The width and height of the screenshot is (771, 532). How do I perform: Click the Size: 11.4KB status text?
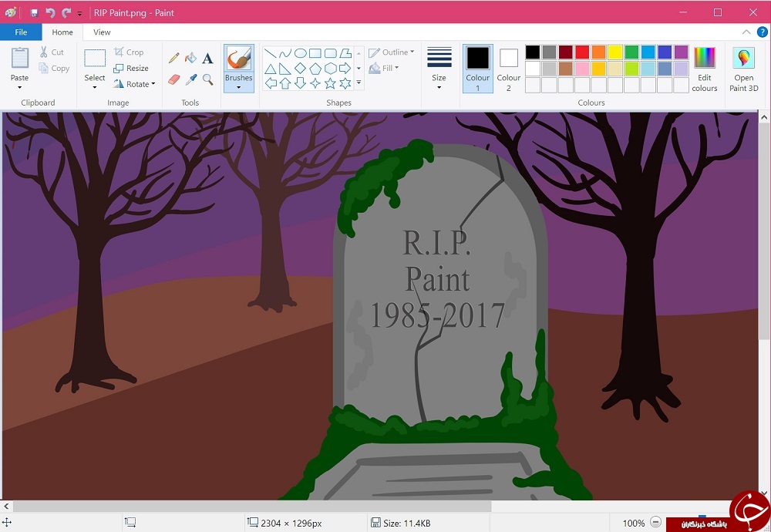406,524
